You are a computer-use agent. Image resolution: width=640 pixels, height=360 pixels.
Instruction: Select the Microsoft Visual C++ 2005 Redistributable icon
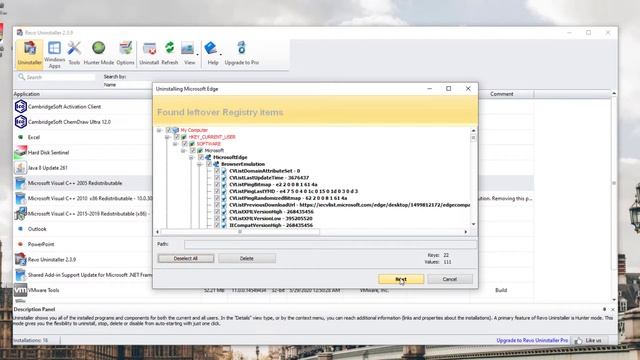[20, 183]
